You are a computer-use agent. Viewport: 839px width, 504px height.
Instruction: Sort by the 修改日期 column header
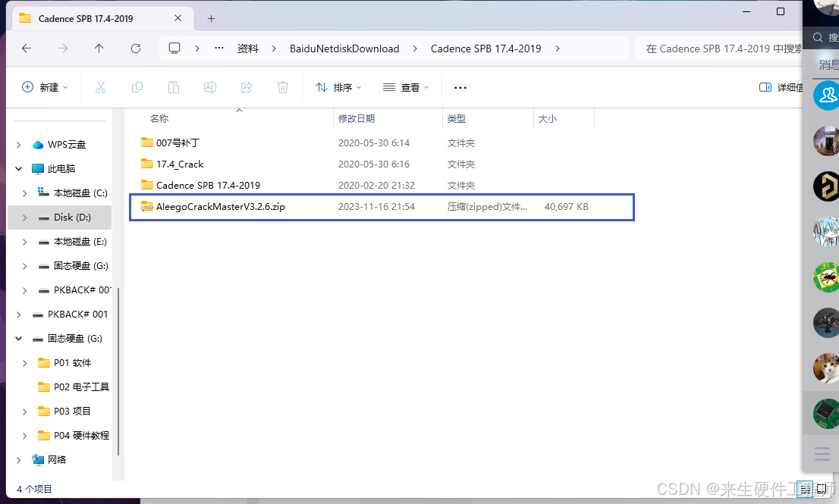coord(357,119)
